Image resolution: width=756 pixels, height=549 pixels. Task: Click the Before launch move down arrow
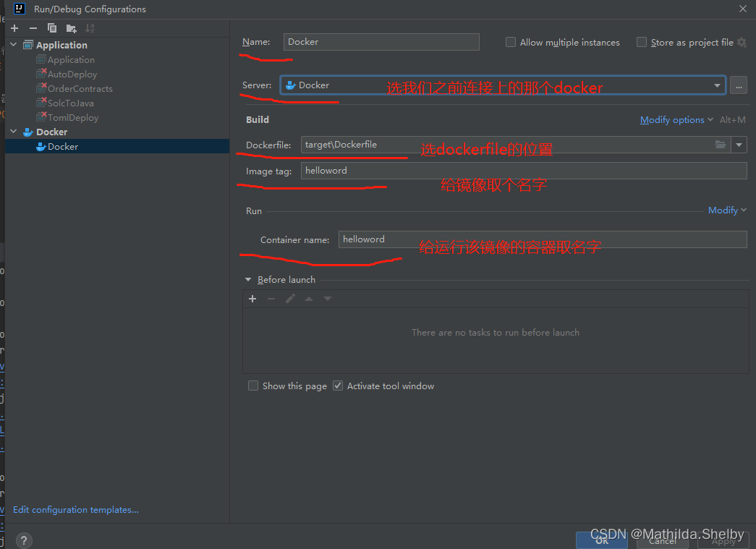click(328, 299)
